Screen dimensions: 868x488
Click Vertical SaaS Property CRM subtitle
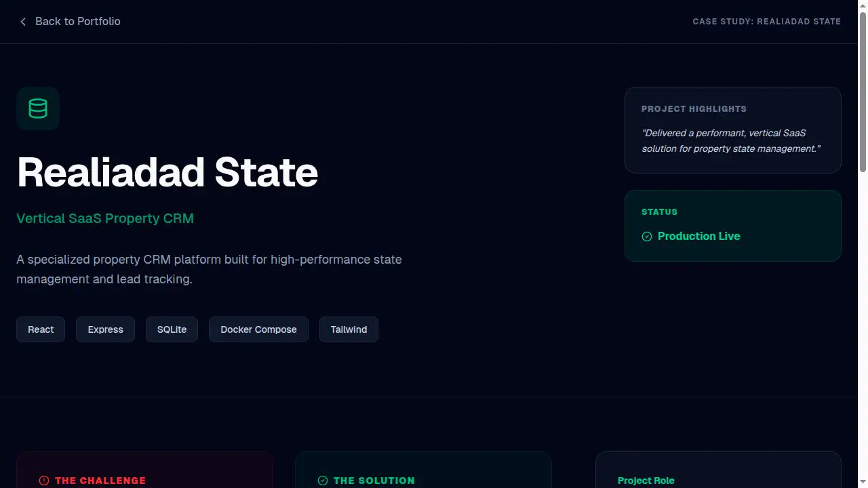(105, 218)
